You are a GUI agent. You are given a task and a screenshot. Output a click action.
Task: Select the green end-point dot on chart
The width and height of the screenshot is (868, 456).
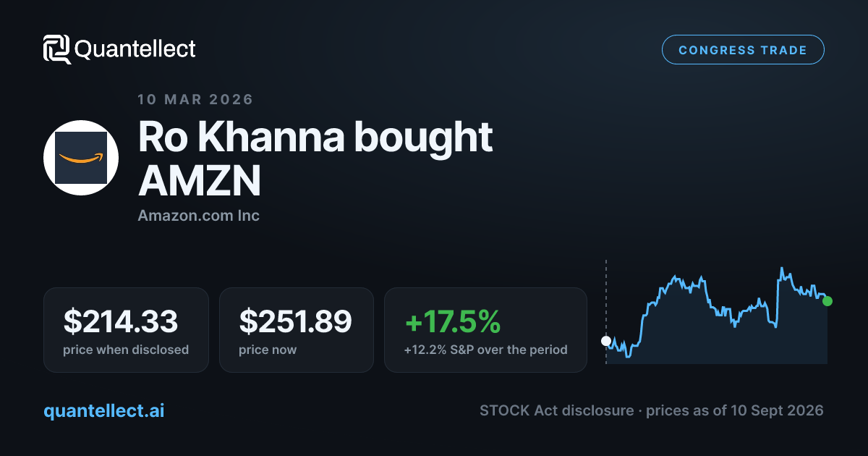click(x=827, y=301)
